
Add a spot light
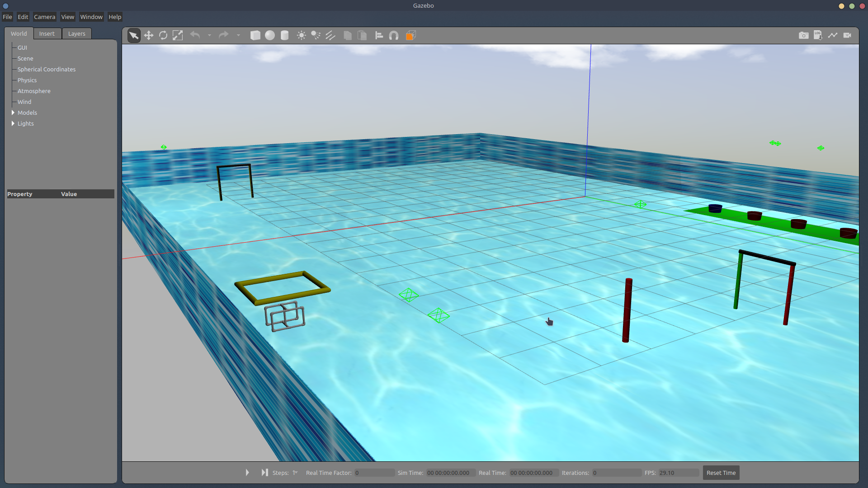pyautogui.click(x=316, y=35)
